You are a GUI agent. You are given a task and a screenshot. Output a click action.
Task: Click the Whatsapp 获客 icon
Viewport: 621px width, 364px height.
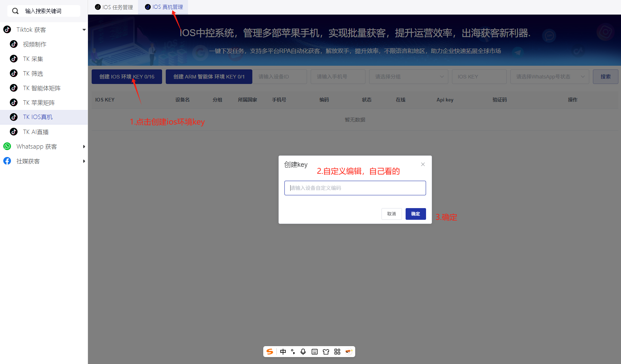(x=7, y=146)
